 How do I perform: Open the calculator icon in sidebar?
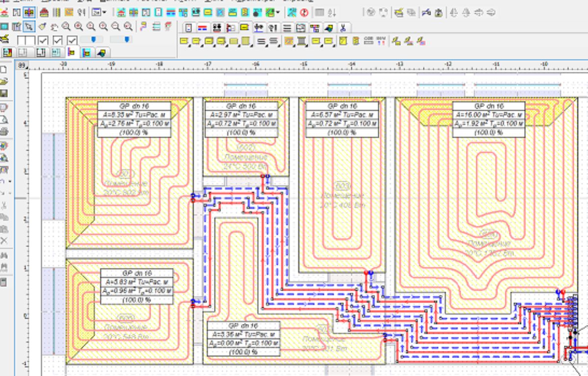[x=4, y=282]
